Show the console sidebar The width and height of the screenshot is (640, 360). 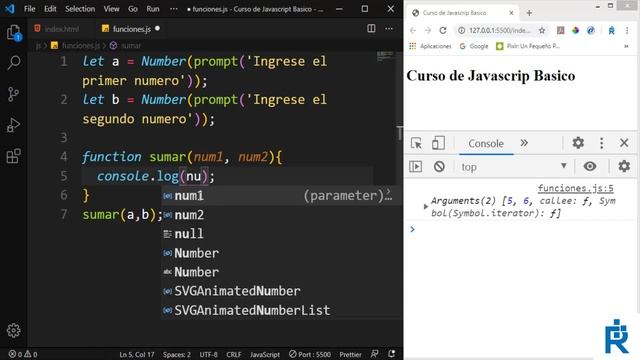[x=416, y=167]
